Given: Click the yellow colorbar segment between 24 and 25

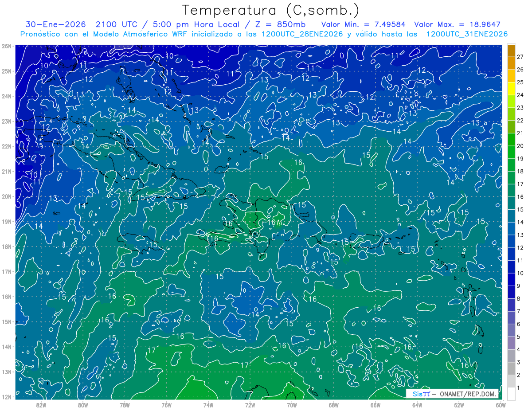Looking at the screenshot, I should [512, 89].
